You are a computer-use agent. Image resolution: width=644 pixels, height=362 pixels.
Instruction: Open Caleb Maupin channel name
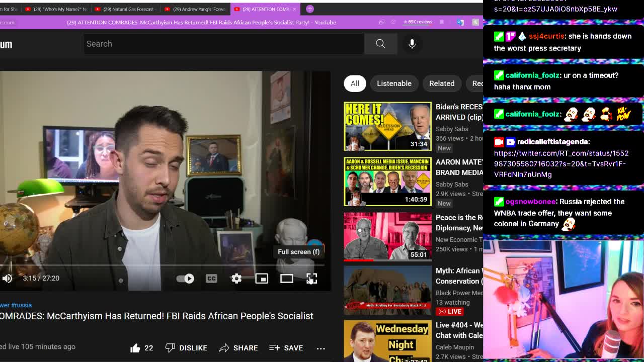click(455, 347)
